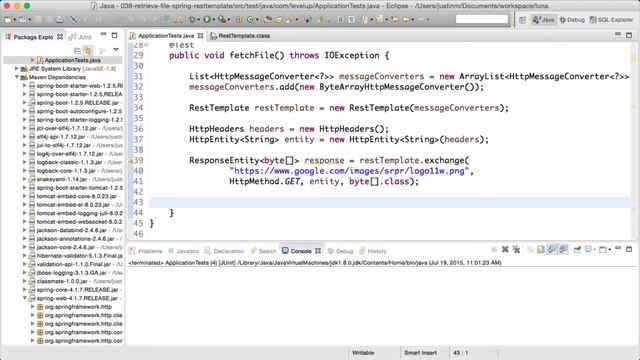Click the Debug bug icon in main toolbar
The width and height of the screenshot is (640, 360).
point(192,19)
